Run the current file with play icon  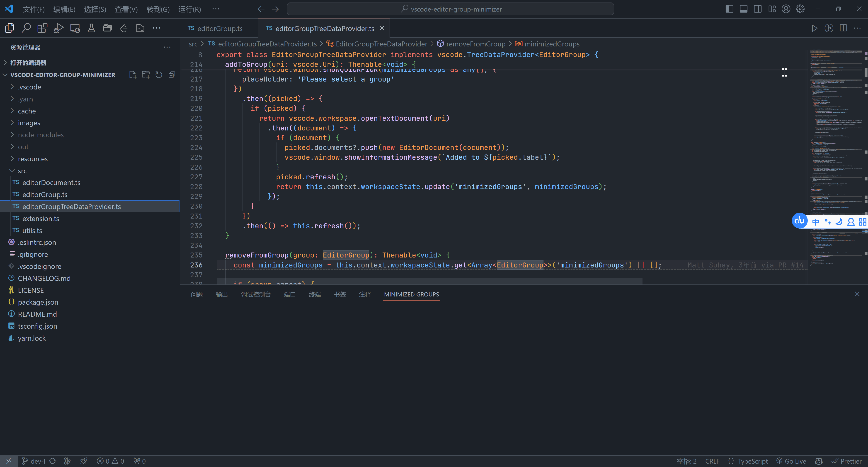[x=815, y=28]
